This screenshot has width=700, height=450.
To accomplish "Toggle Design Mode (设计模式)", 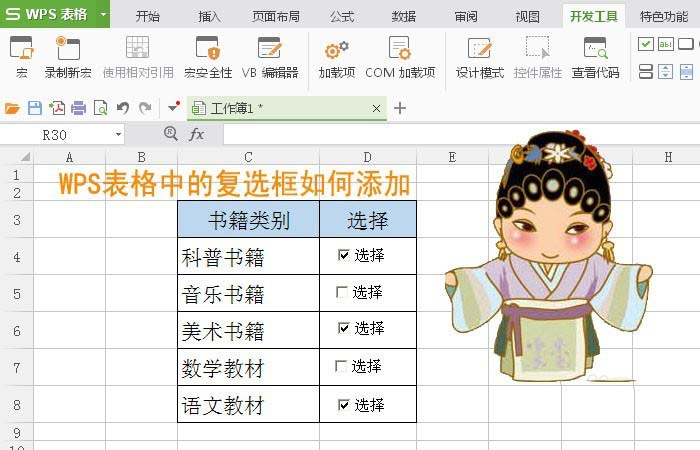I will (x=479, y=48).
